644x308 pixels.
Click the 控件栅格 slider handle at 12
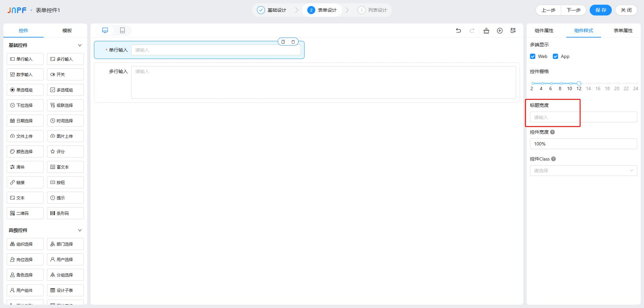[x=579, y=83]
